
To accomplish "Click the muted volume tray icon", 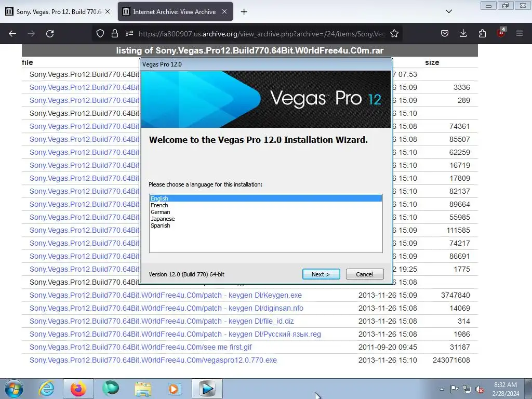I will click(x=480, y=389).
